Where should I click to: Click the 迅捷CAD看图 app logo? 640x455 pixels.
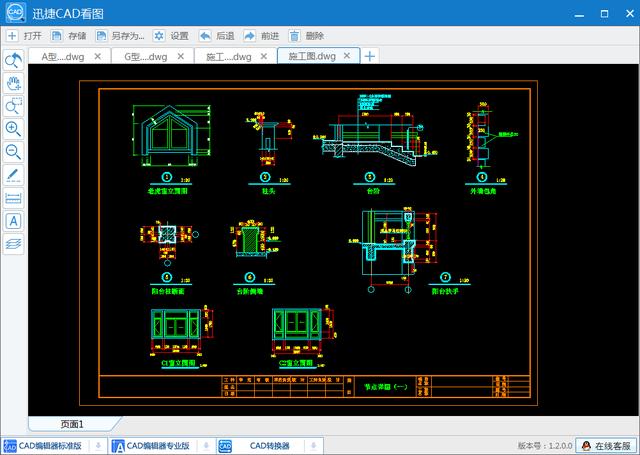point(16,13)
